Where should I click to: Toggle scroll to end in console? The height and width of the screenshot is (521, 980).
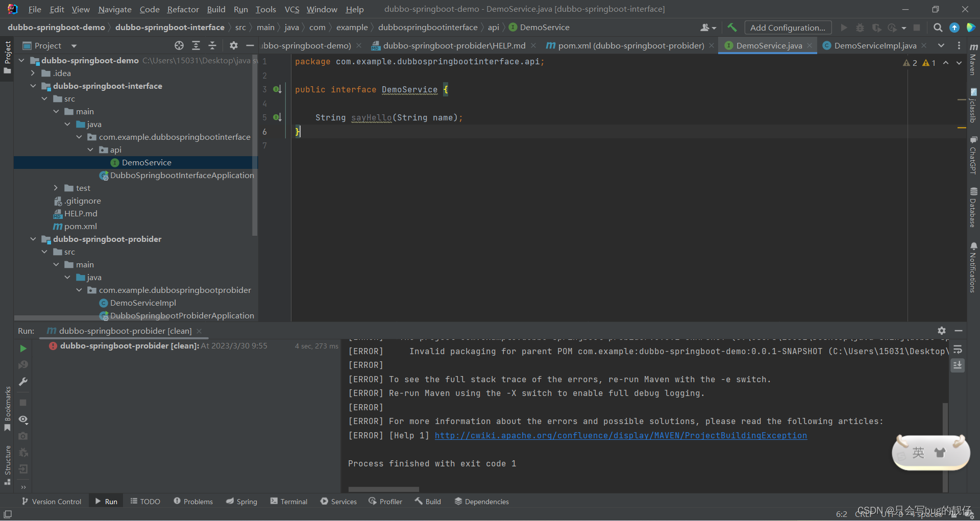pyautogui.click(x=958, y=365)
